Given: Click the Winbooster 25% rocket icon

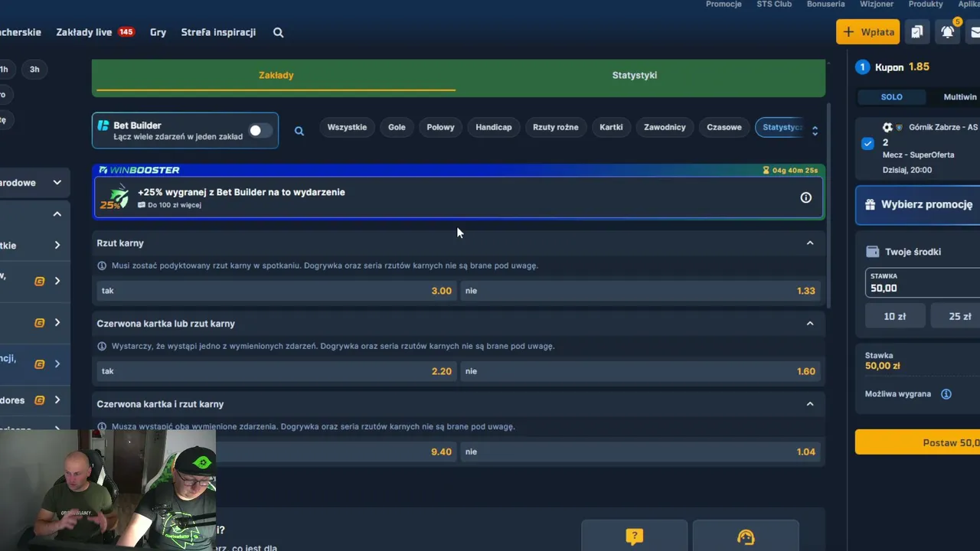Looking at the screenshot, I should click(x=115, y=197).
